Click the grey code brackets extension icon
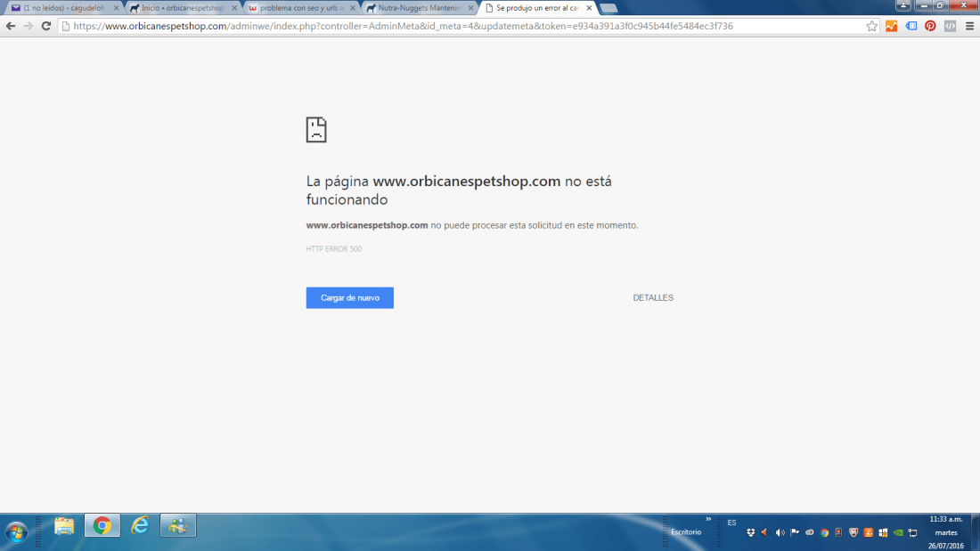 [950, 26]
